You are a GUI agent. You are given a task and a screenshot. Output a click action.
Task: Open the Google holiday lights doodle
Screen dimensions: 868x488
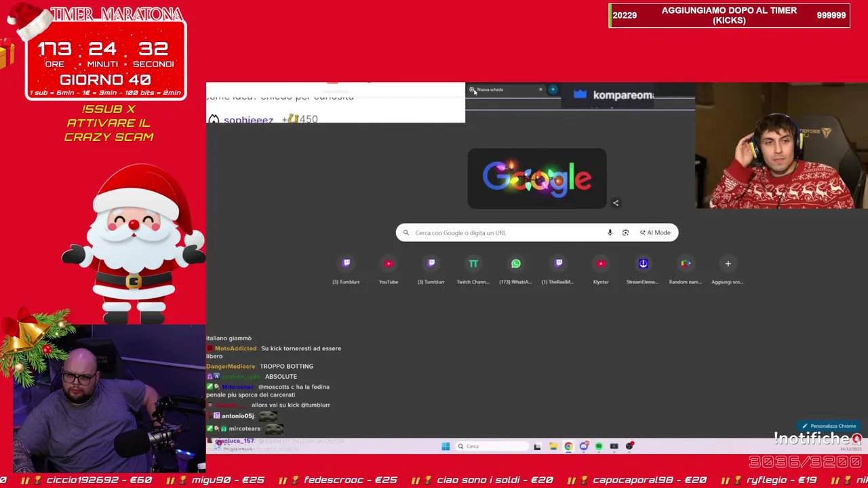point(537,178)
